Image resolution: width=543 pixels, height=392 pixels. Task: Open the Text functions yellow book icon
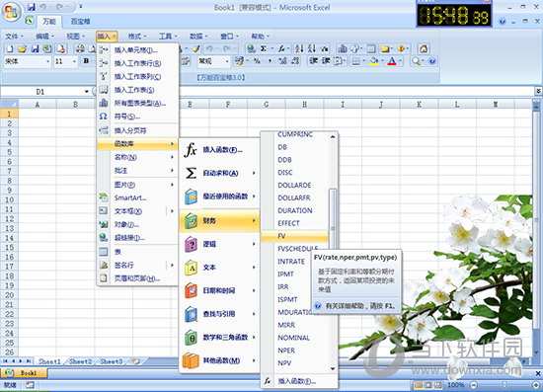[x=191, y=268]
